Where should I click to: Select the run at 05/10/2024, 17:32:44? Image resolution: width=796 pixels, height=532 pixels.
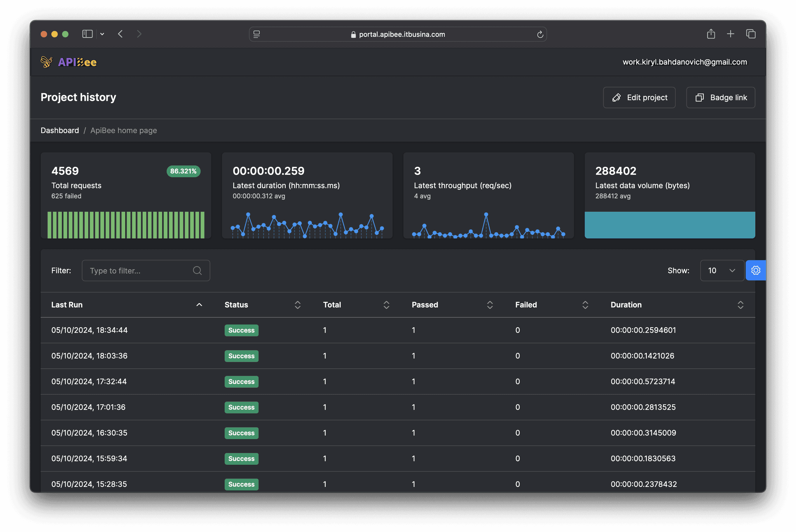click(x=398, y=382)
